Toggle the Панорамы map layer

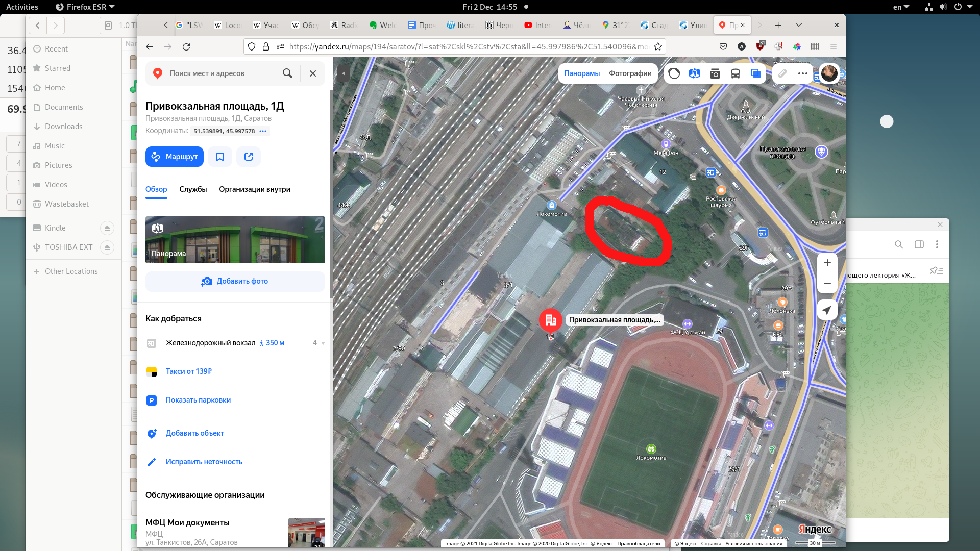582,73
